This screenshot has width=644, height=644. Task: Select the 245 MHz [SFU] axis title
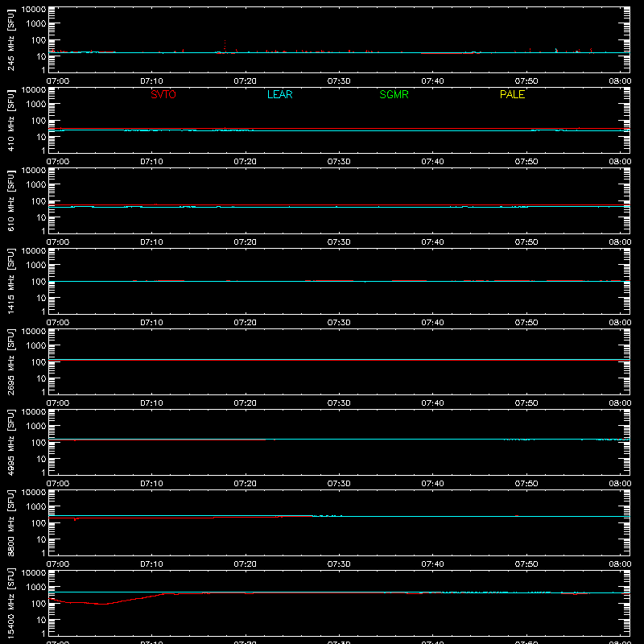[x=10, y=39]
